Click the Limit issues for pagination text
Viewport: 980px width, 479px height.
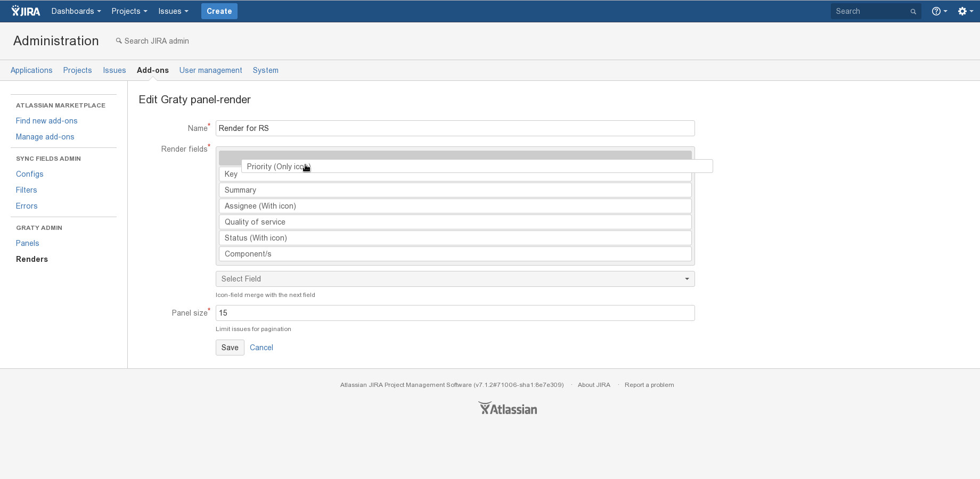point(253,329)
